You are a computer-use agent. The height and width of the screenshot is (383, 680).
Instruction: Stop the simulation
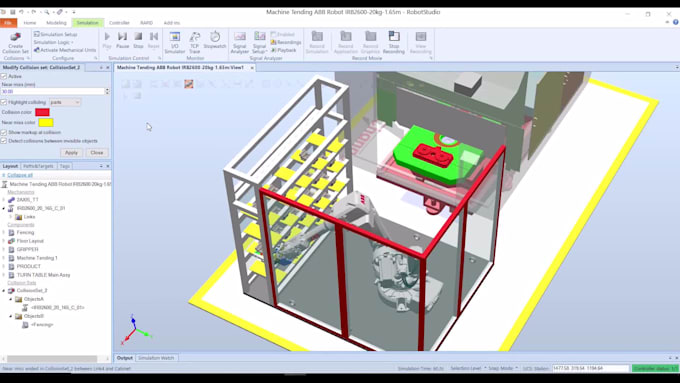pyautogui.click(x=138, y=40)
